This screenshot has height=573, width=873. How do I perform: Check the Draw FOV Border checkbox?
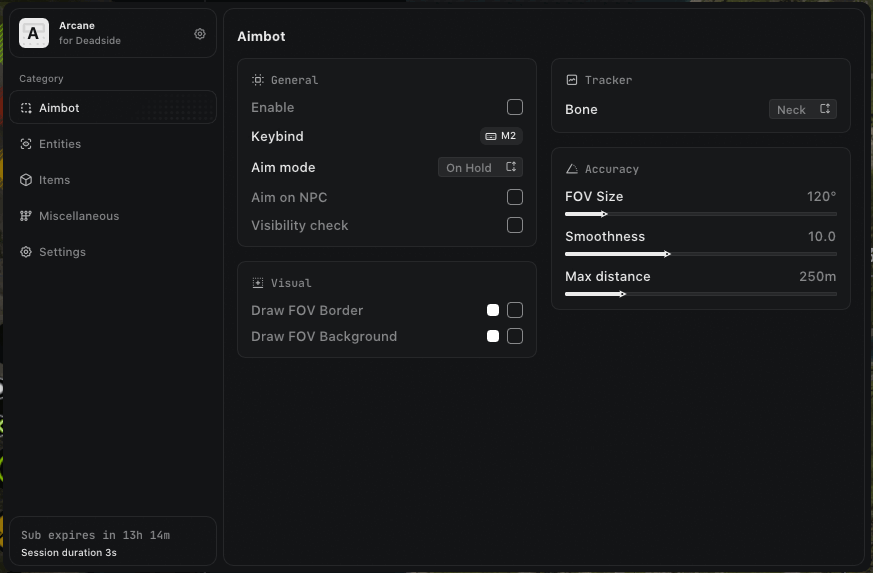tap(515, 310)
